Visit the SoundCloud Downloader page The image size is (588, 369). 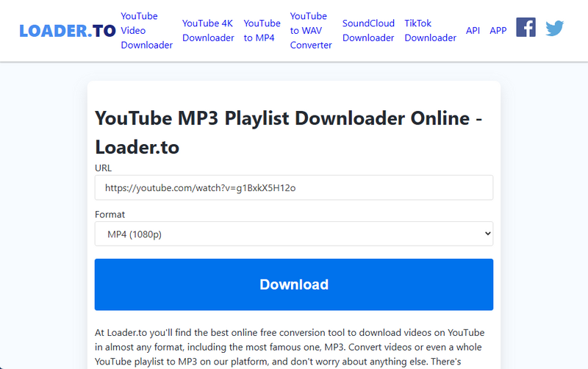(x=368, y=31)
